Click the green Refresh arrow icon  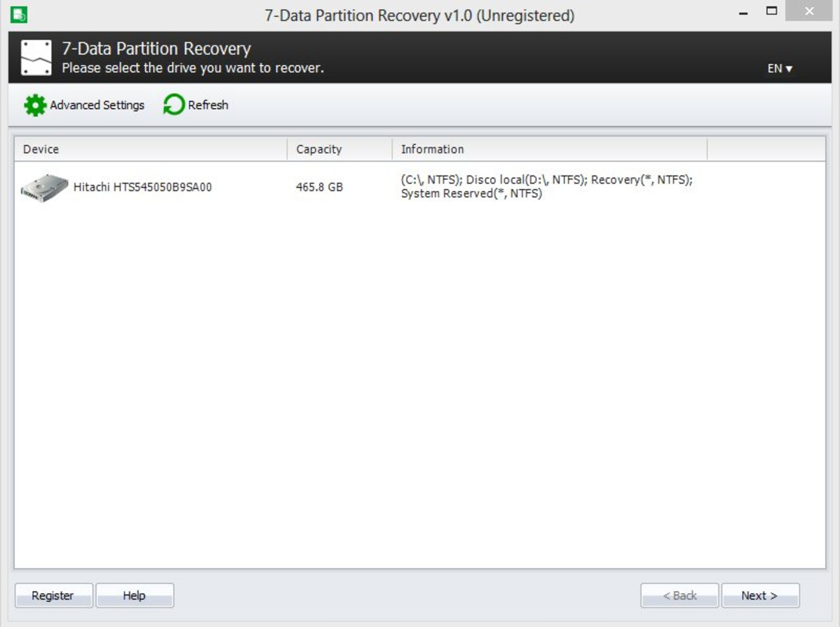click(x=174, y=104)
